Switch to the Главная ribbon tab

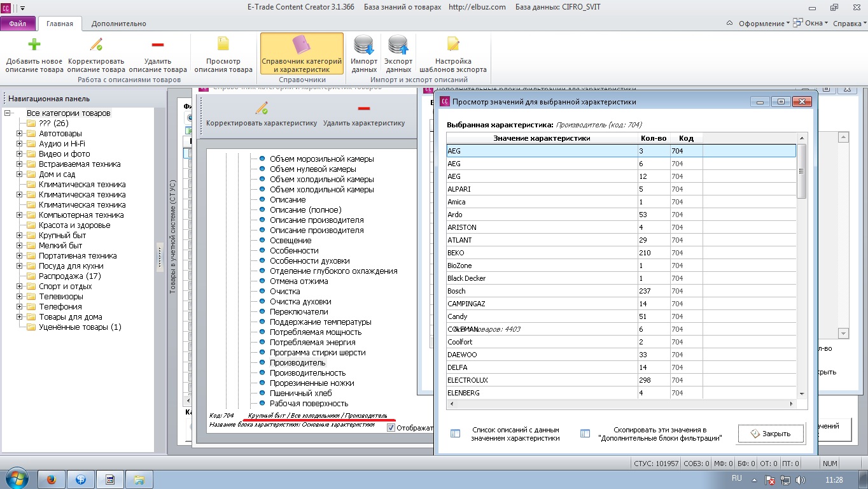pos(60,24)
